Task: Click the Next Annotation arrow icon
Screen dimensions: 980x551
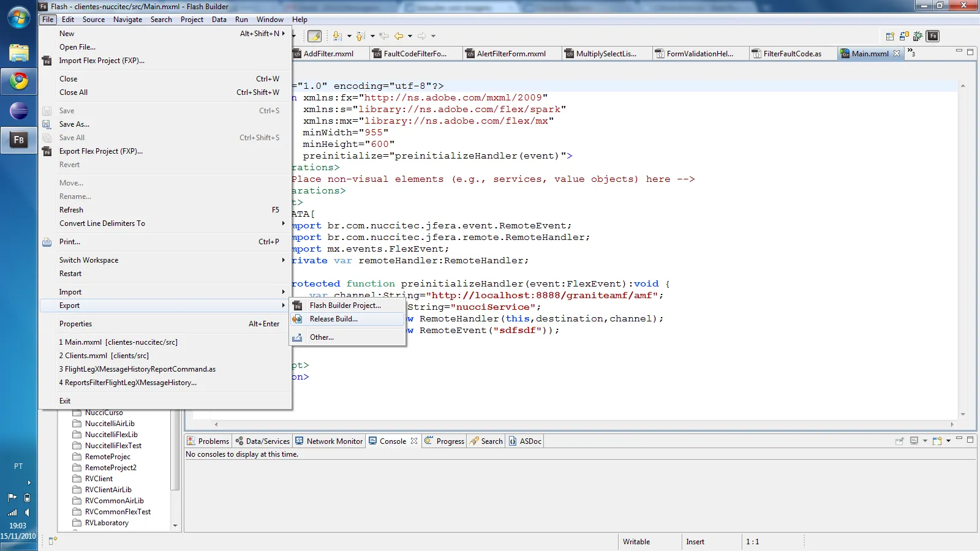Action: coord(336,36)
